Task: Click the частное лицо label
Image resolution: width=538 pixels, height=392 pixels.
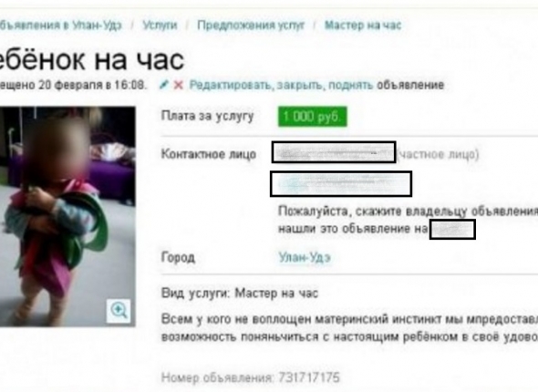Action: tap(439, 154)
